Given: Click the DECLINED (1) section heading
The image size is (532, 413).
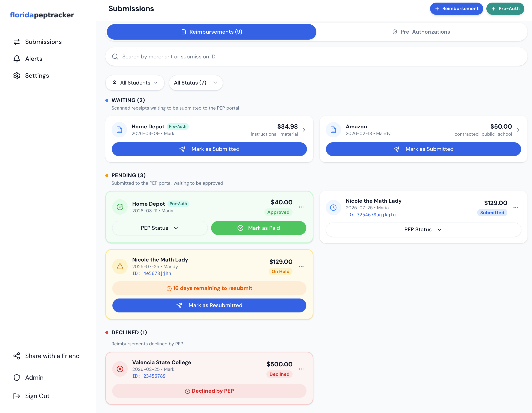Looking at the screenshot, I should (129, 333).
